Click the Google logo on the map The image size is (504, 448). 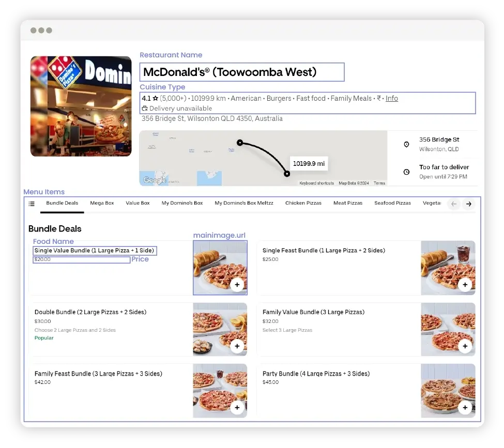155,180
